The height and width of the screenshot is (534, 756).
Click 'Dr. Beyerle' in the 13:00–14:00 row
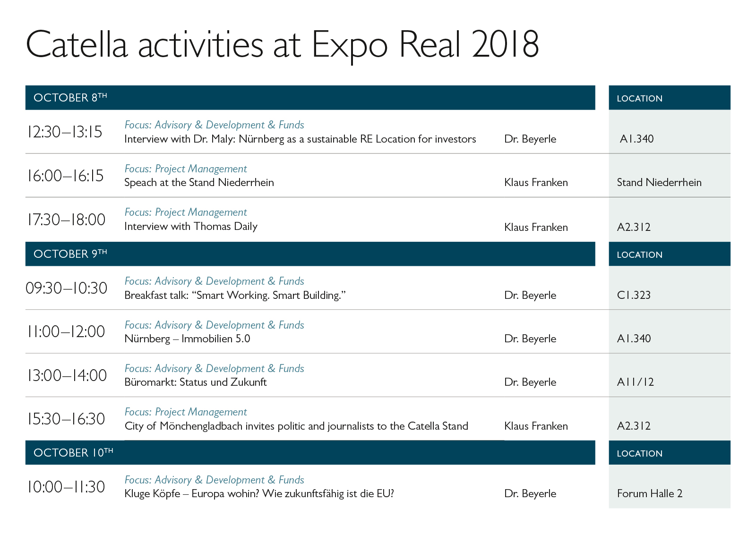point(530,382)
